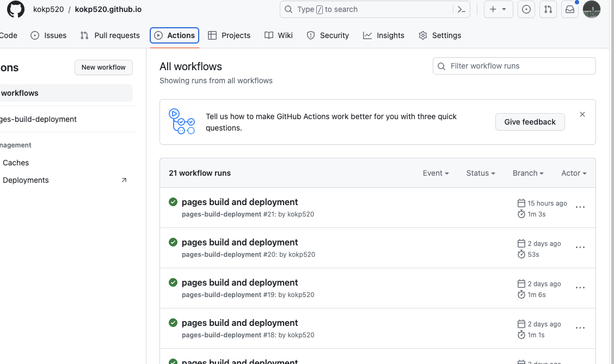The height and width of the screenshot is (364, 614).
Task: Open the three-dot menu for run #19
Action: point(580,288)
